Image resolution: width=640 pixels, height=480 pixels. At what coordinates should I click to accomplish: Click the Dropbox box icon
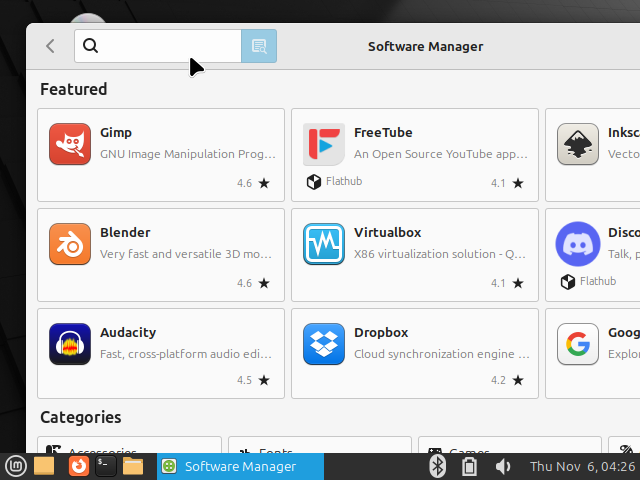[x=324, y=344]
